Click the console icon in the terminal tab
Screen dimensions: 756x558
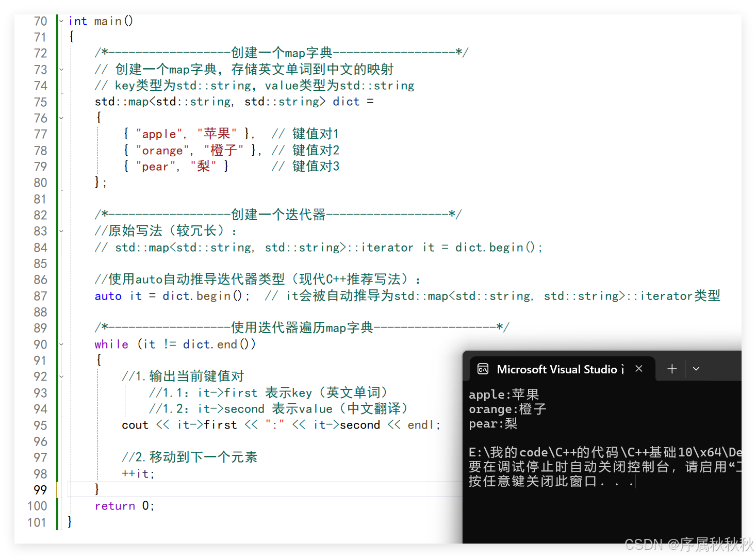483,369
